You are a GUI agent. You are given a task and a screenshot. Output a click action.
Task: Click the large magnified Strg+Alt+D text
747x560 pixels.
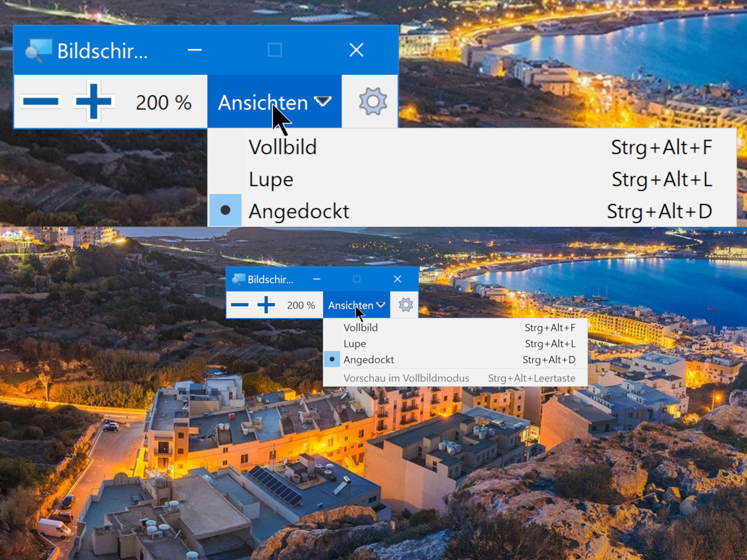point(659,211)
